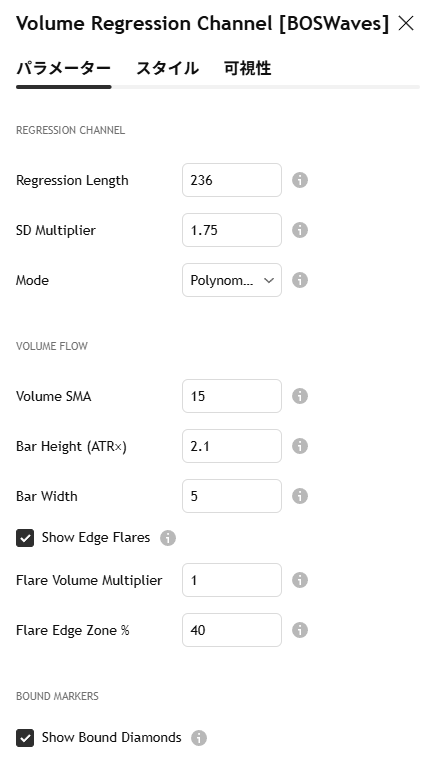Click info icon beside Bar Width
428x769 pixels.
[300, 496]
